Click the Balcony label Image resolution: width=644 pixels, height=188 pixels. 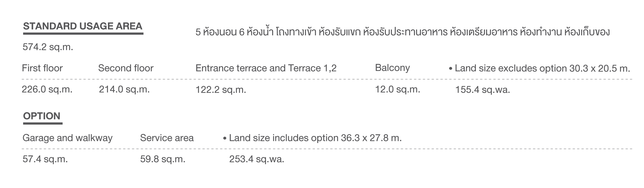392,68
